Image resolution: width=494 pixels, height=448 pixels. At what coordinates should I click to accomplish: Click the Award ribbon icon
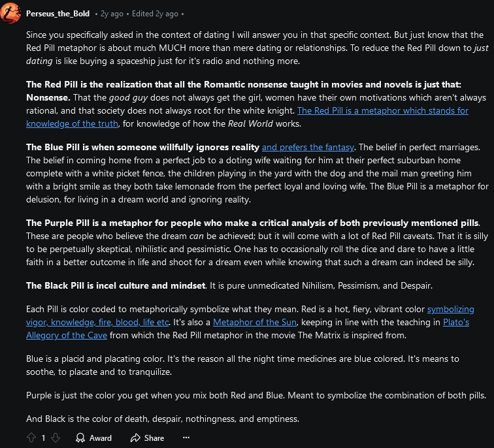[x=80, y=438]
